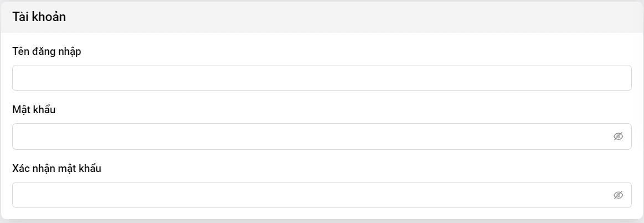
Task: Activate the field under Tên đăng nhập
Action: point(321,78)
